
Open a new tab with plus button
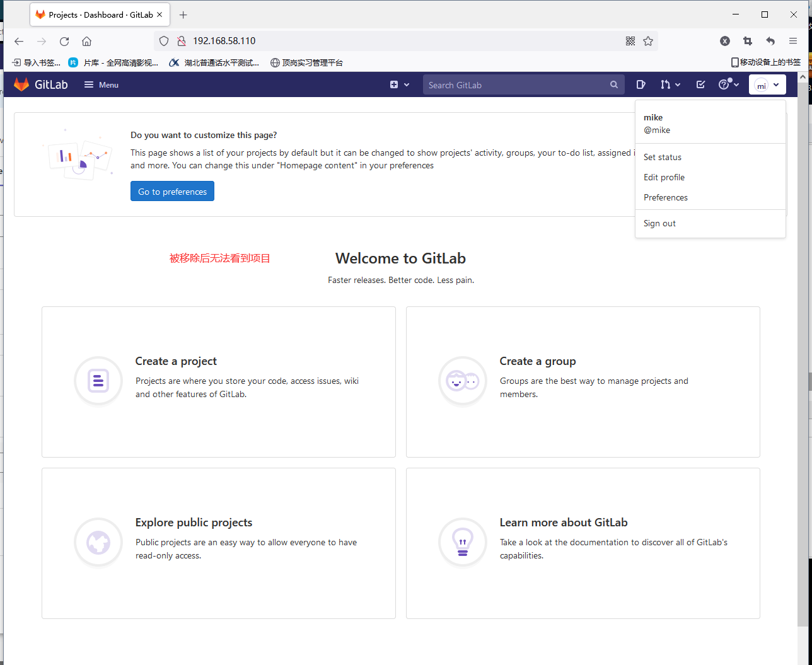(183, 14)
